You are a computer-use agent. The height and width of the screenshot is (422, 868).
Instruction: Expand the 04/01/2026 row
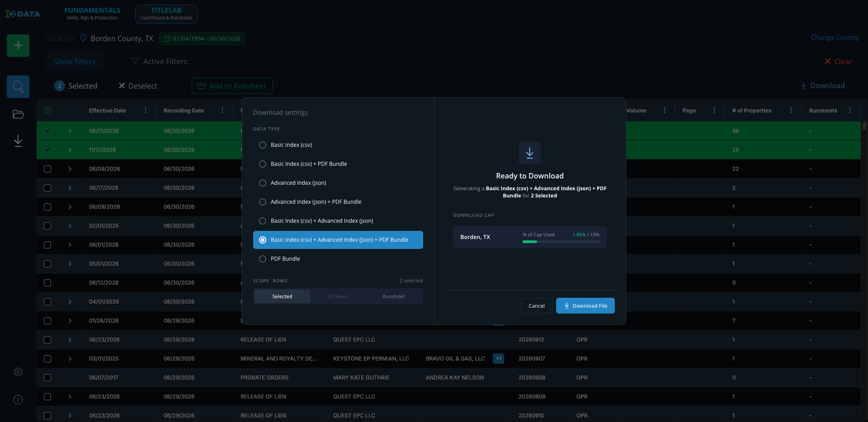(x=70, y=302)
